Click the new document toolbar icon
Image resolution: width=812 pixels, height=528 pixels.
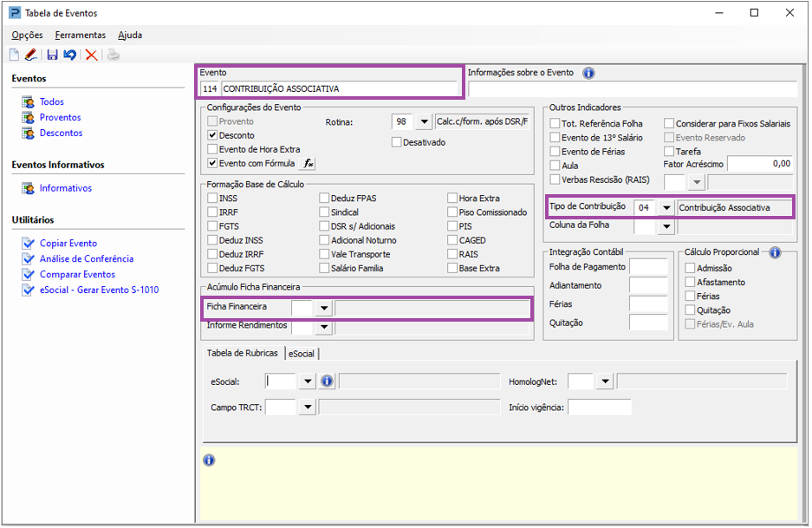click(x=15, y=55)
